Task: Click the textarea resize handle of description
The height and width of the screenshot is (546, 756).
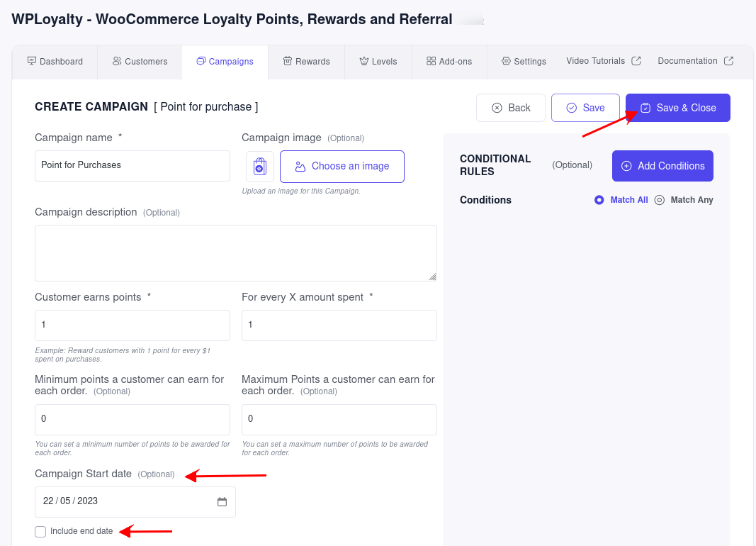Action: (432, 277)
